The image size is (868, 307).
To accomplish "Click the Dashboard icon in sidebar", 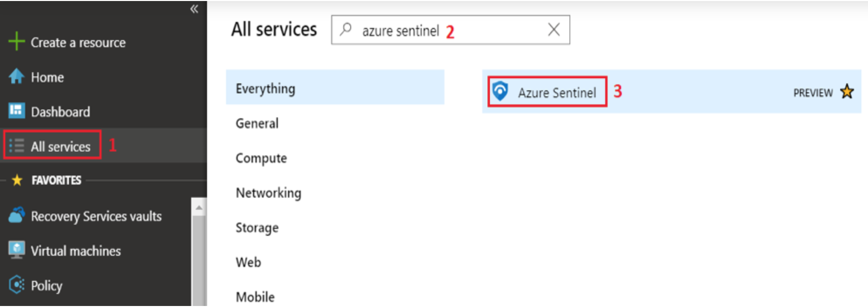I will (17, 110).
